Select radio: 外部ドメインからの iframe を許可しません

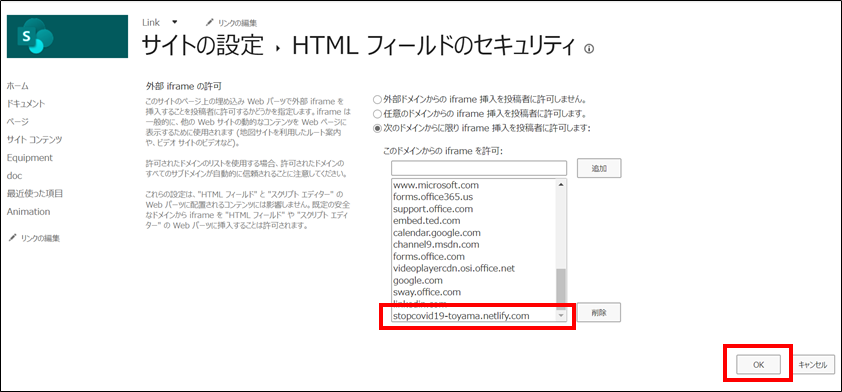[377, 100]
